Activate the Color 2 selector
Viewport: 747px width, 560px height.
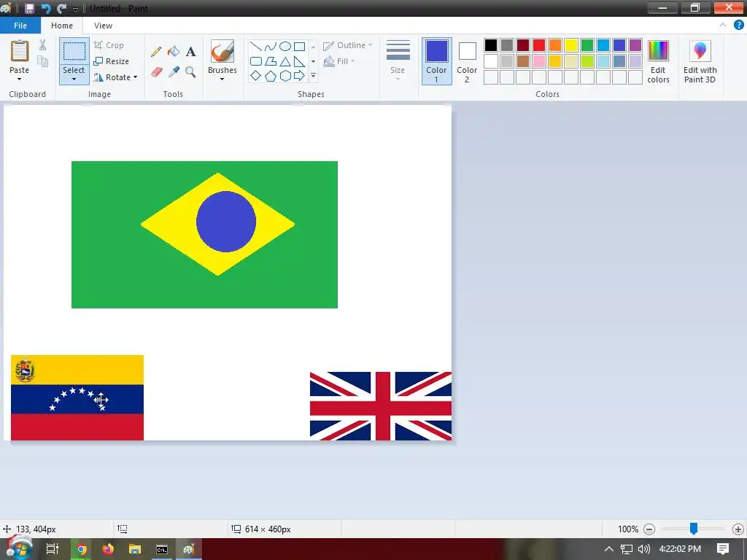click(x=467, y=61)
